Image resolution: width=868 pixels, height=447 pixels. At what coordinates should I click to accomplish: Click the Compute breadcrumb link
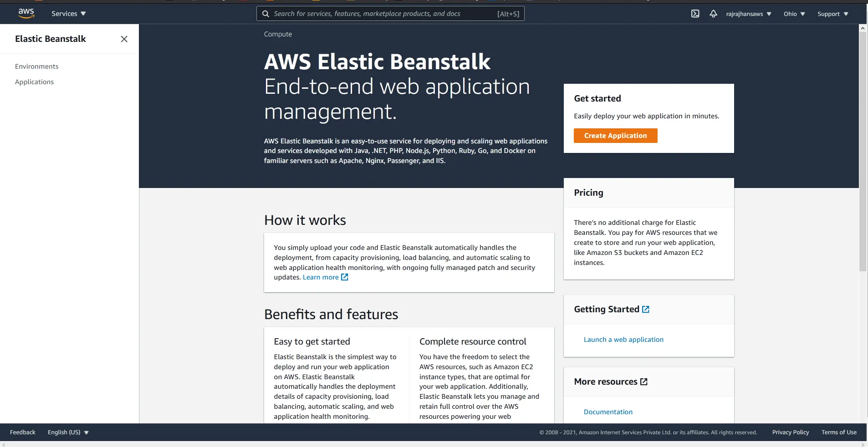[x=277, y=34]
